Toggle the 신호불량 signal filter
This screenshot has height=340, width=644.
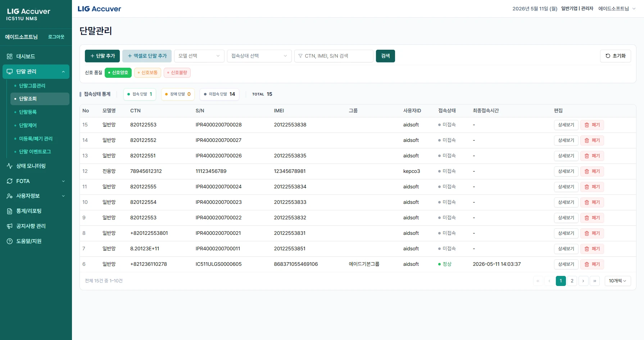click(x=177, y=73)
